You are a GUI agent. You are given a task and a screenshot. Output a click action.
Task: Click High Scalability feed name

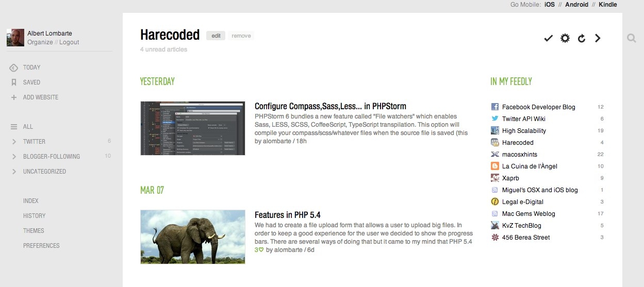(x=524, y=131)
